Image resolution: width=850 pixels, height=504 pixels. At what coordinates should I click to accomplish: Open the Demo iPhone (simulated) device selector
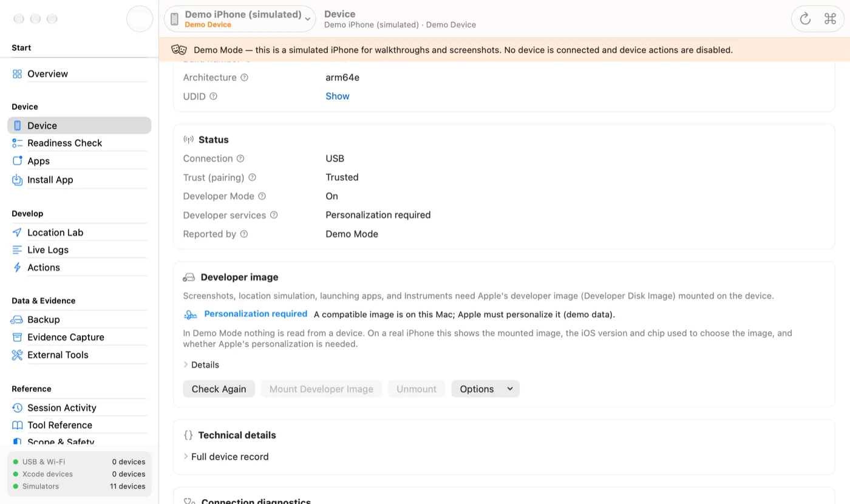click(240, 19)
